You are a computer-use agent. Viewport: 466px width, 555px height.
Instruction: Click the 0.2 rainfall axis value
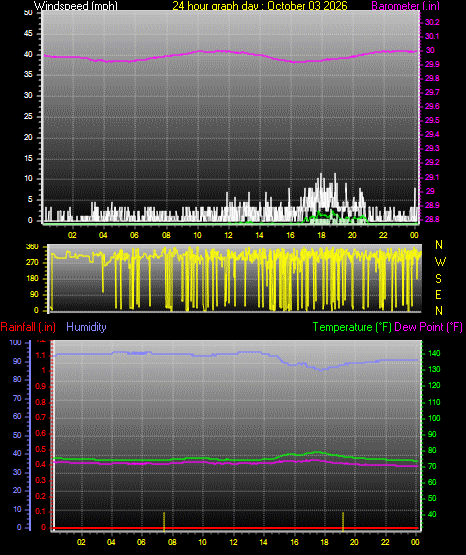(41, 496)
